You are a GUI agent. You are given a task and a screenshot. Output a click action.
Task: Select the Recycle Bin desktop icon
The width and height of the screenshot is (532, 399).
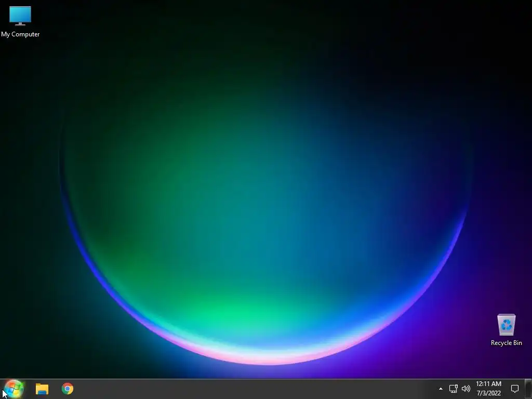point(506,330)
